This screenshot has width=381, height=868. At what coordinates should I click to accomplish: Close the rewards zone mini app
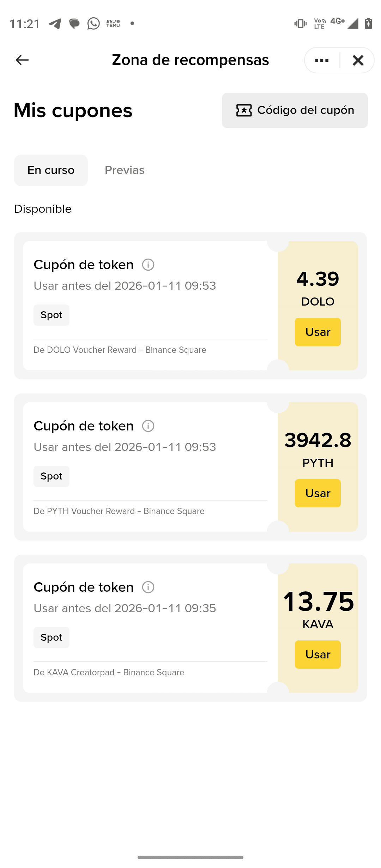pos(358,60)
